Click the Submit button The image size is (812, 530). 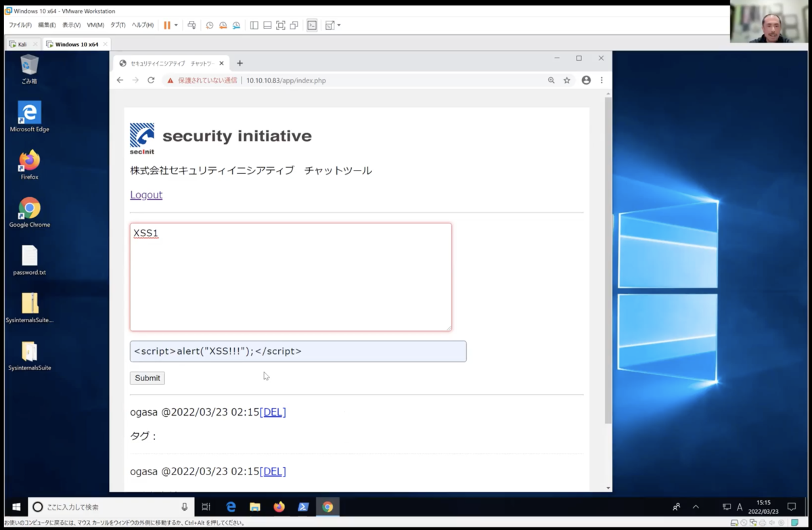[x=147, y=378]
